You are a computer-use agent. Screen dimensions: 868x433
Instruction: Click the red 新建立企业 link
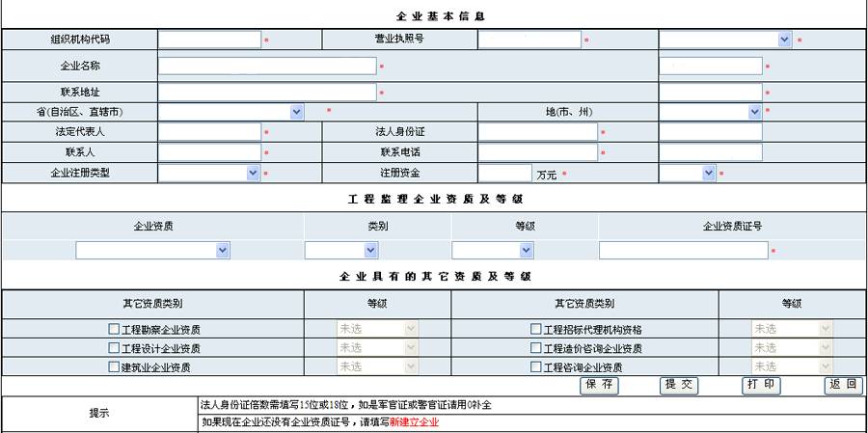(x=414, y=422)
